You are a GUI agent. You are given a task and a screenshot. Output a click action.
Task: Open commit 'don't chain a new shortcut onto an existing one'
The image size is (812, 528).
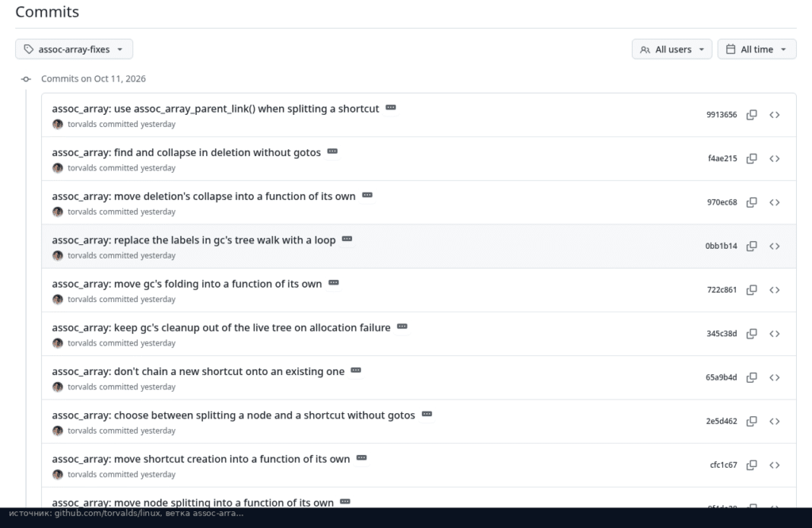[x=197, y=372]
